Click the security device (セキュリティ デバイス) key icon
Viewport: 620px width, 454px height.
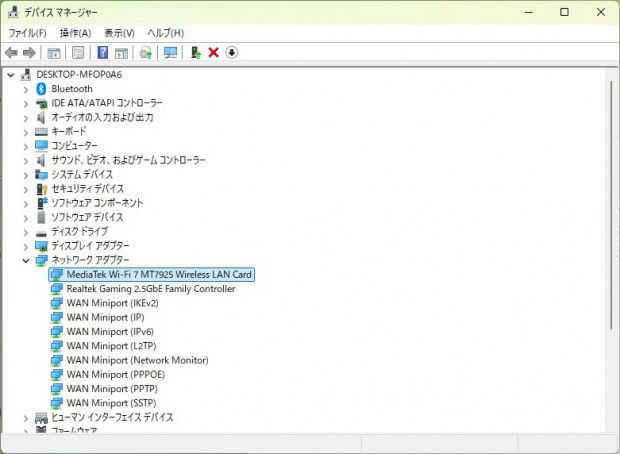(42, 189)
